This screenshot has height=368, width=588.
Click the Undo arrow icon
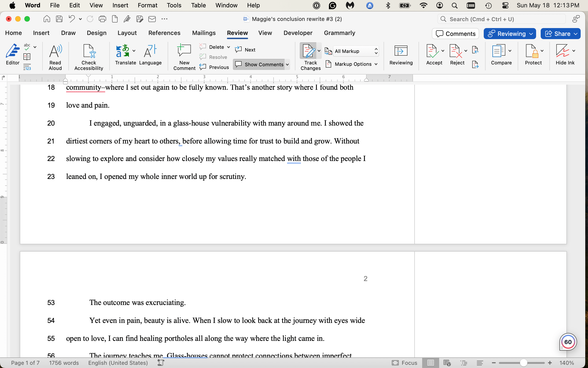(x=72, y=19)
